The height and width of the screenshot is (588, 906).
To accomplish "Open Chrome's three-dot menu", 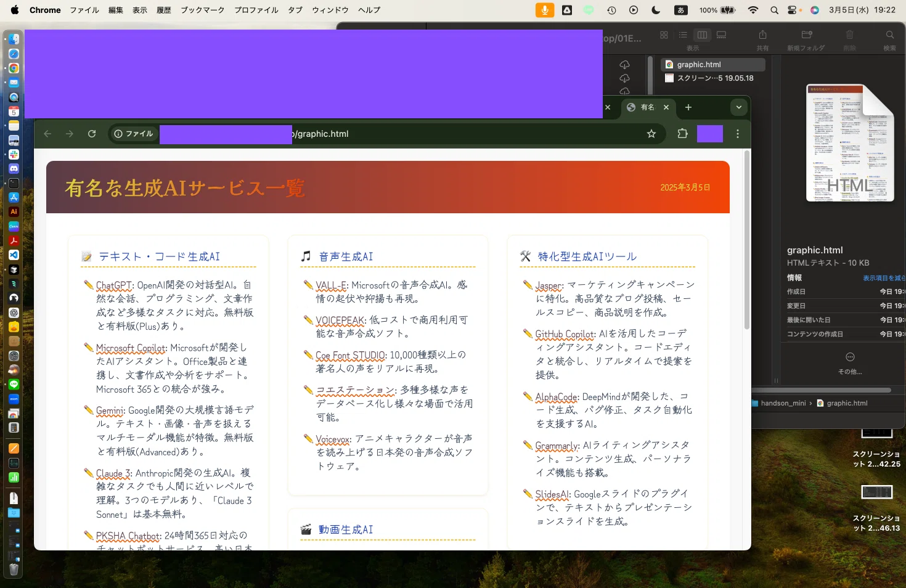I will [738, 134].
